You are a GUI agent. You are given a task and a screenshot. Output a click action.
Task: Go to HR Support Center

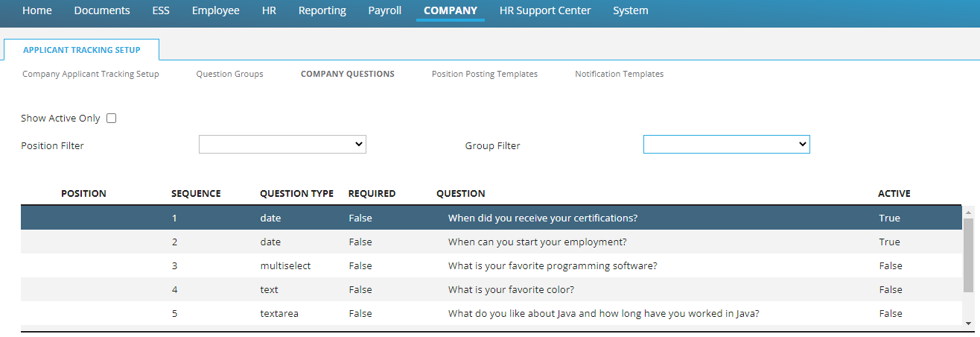click(545, 10)
